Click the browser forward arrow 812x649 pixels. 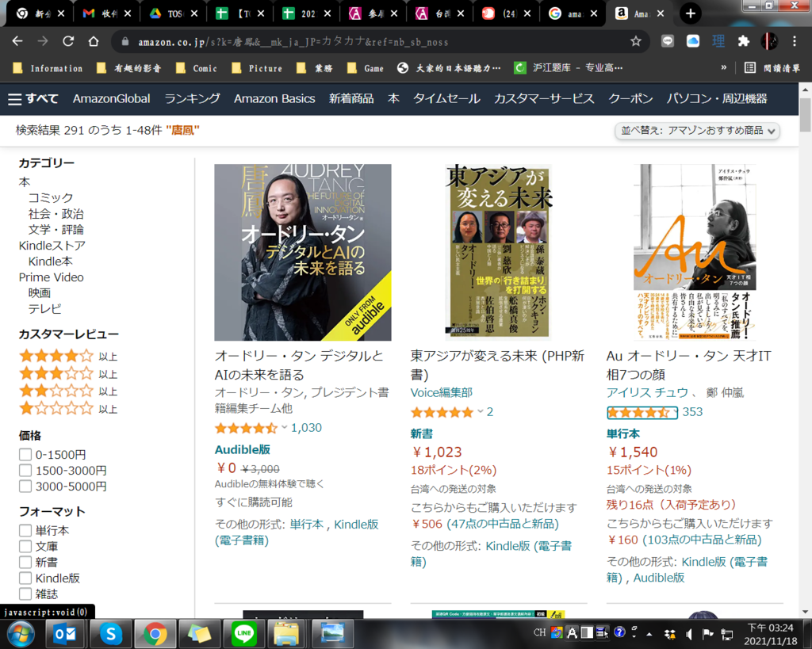[43, 41]
